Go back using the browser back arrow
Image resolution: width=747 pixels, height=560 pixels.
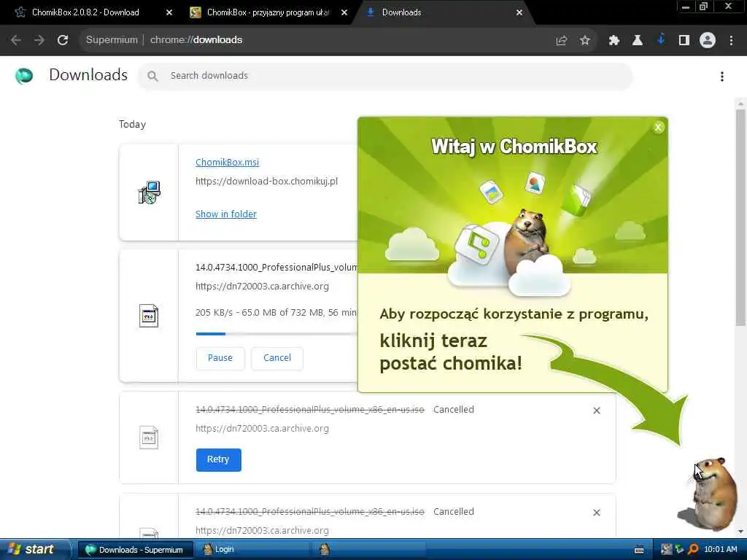[x=16, y=40]
